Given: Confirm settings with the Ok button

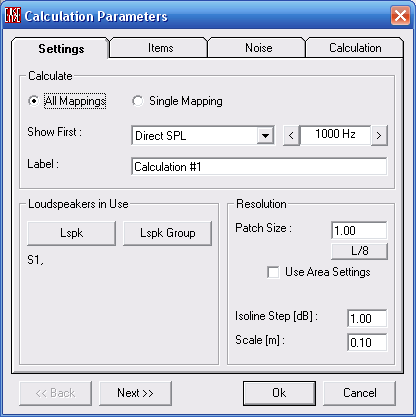Looking at the screenshot, I should 279,393.
